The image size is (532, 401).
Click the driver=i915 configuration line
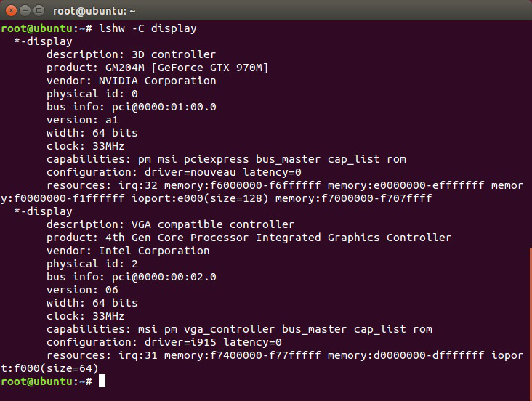pos(164,342)
